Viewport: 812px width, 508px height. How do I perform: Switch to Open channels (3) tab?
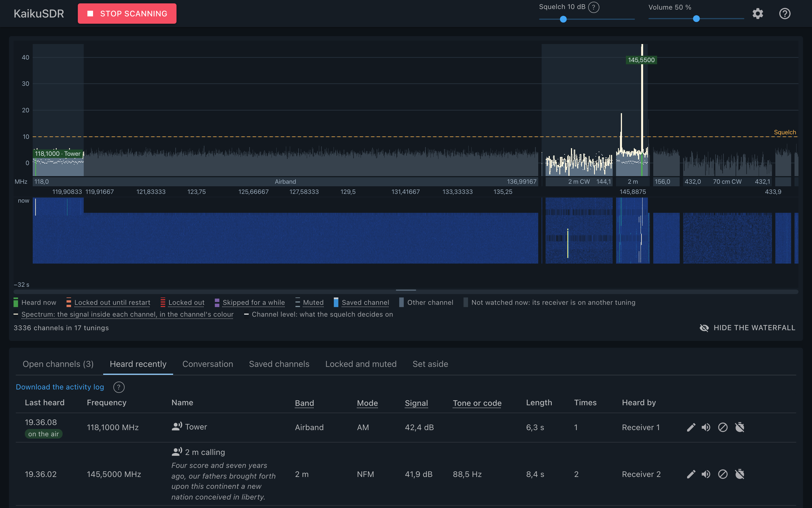pos(58,364)
